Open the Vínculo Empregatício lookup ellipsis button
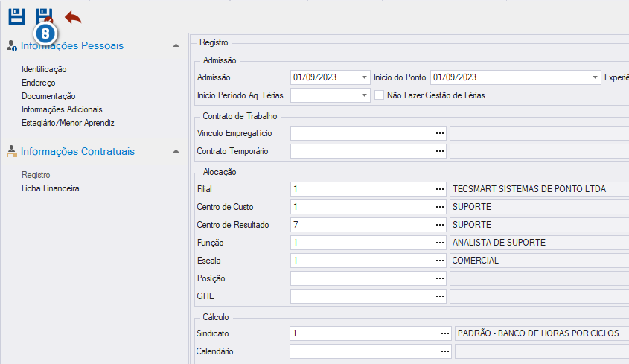 click(440, 133)
